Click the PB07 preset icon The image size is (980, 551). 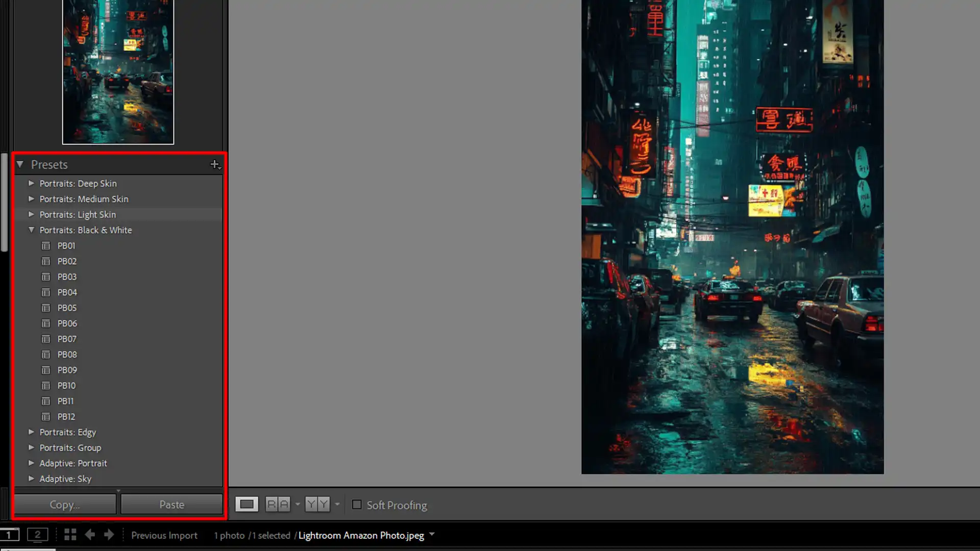point(46,339)
